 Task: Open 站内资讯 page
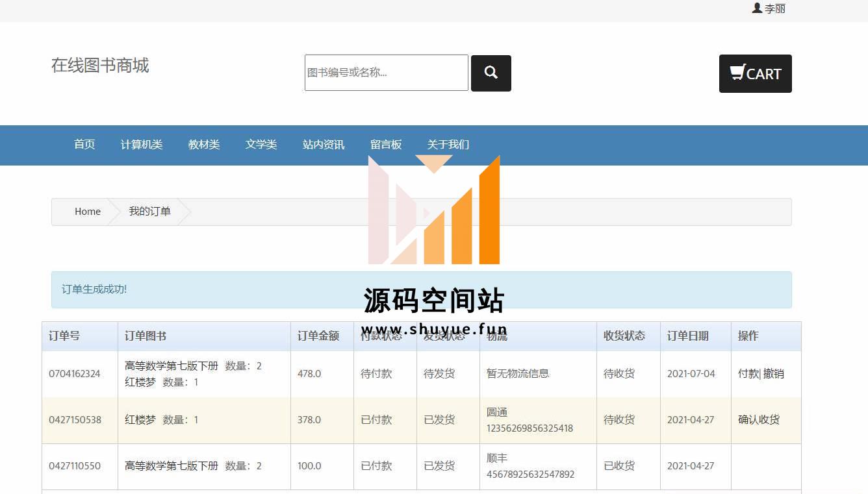324,145
